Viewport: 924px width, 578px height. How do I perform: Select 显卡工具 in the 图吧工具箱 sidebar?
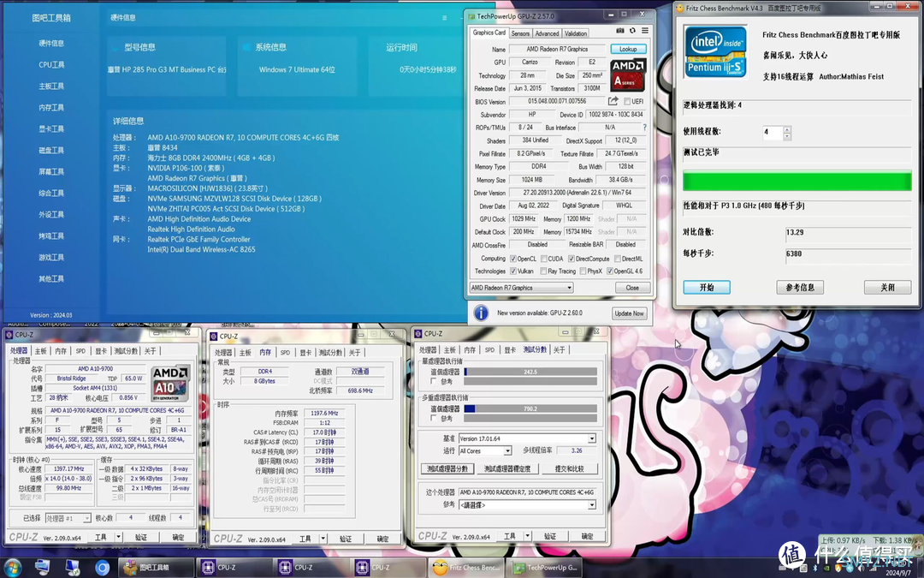coord(51,129)
